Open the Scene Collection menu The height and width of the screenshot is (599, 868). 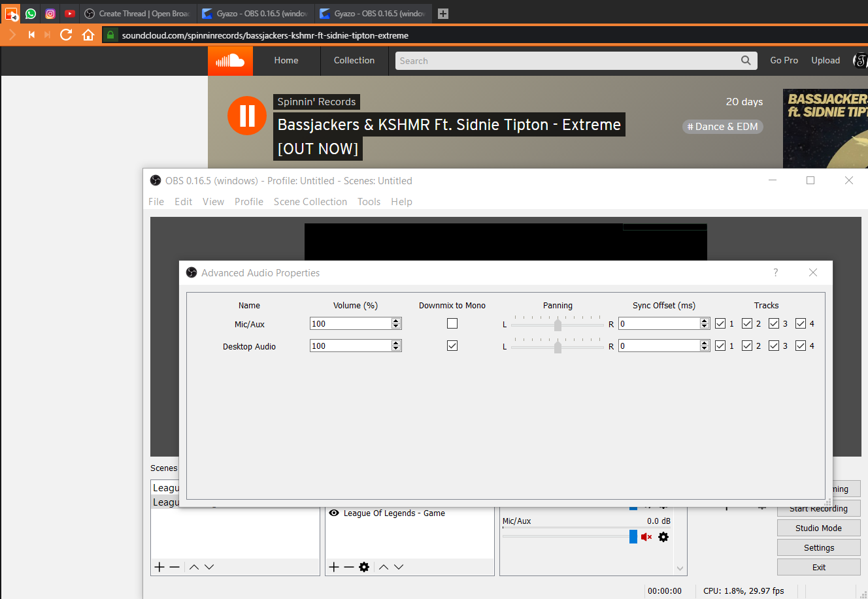point(310,202)
